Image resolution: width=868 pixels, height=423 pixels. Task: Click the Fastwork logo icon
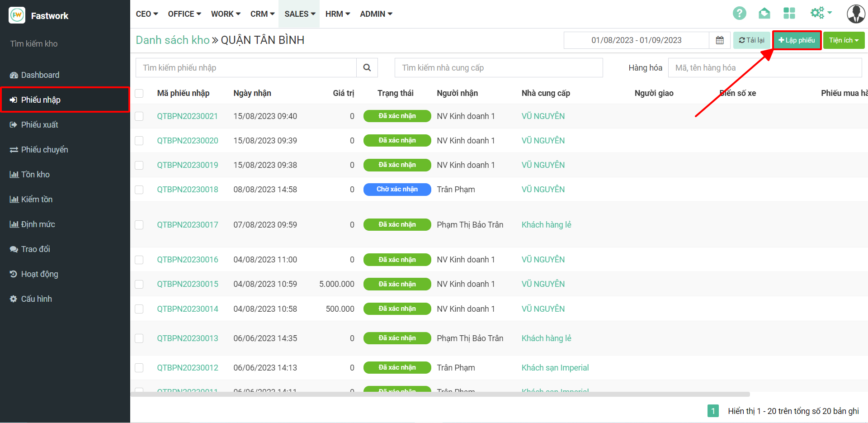click(17, 15)
